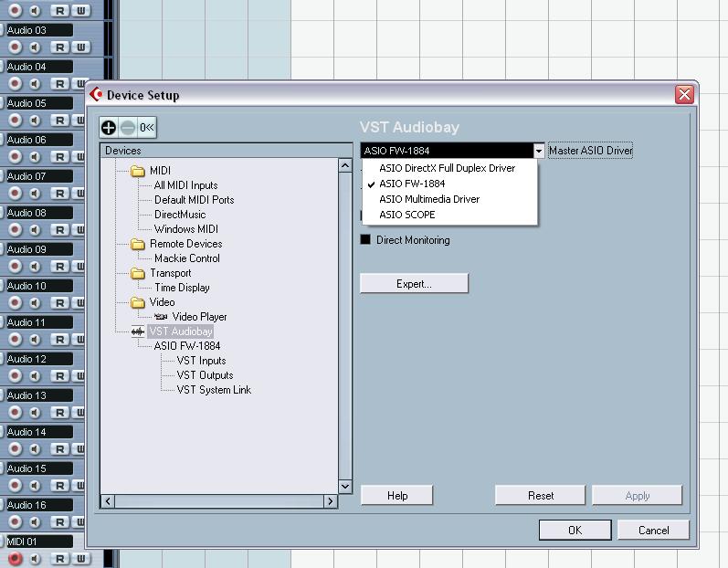Open the Video folder icon
The width and height of the screenshot is (728, 568).
[x=137, y=302]
